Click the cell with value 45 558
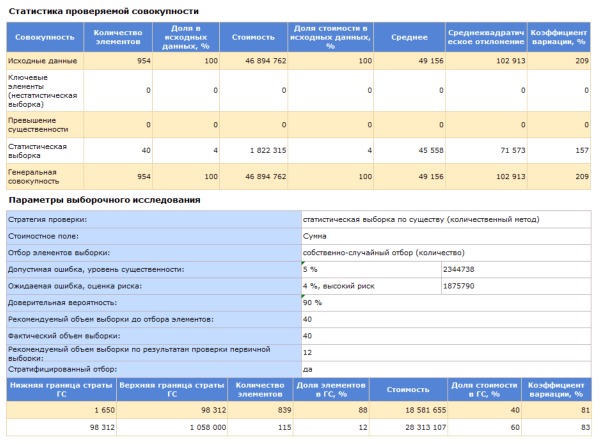This screenshot has width=600, height=444. [x=409, y=151]
